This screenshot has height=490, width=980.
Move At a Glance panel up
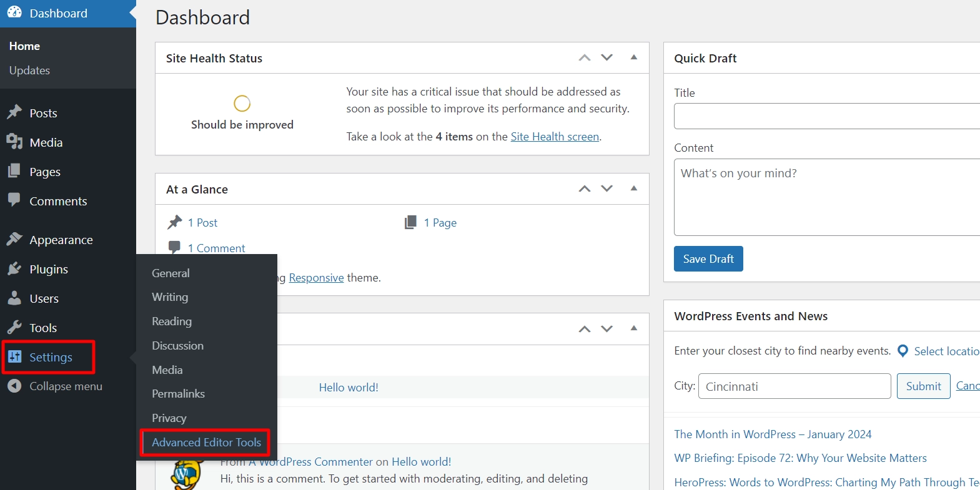585,189
